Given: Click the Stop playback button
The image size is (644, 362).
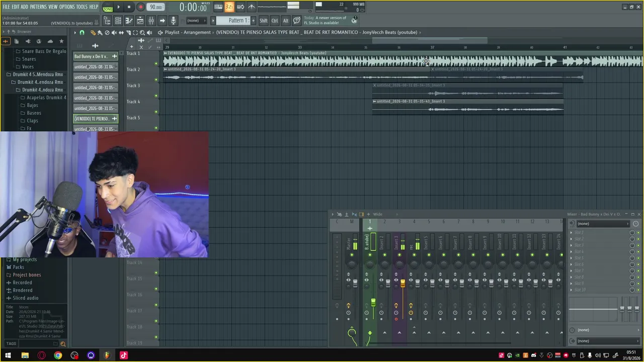Looking at the screenshot, I should pos(129,7).
